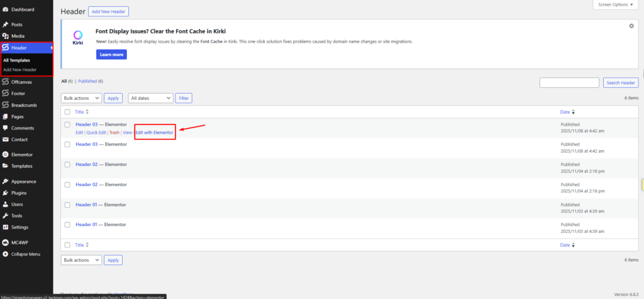This screenshot has width=644, height=299.
Task: Click the Tools wrench icon
Action: pyautogui.click(x=6, y=215)
